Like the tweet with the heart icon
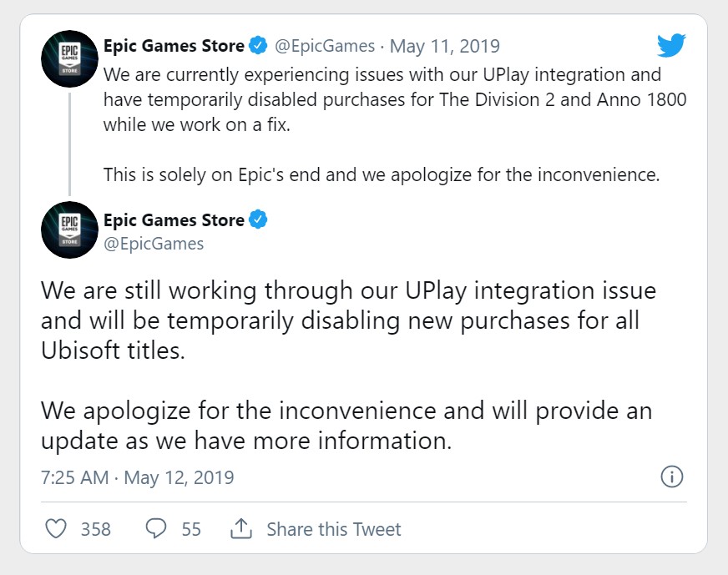Image resolution: width=728 pixels, height=575 pixels. 55,529
